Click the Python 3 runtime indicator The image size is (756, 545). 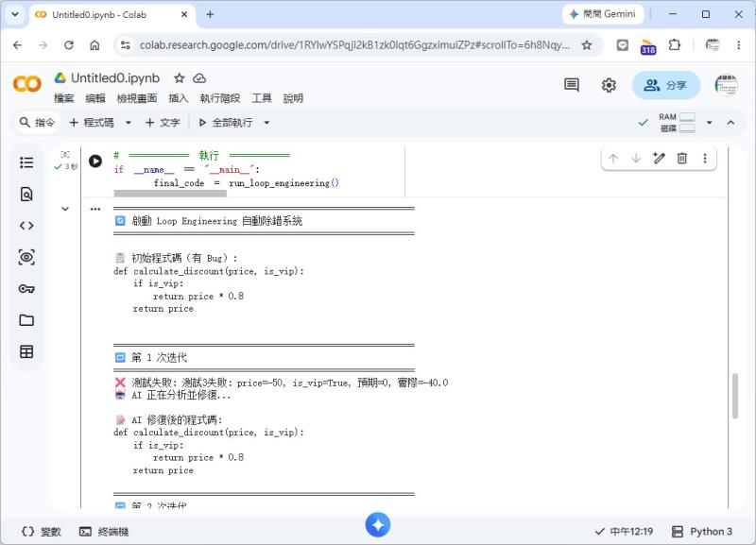tap(702, 532)
